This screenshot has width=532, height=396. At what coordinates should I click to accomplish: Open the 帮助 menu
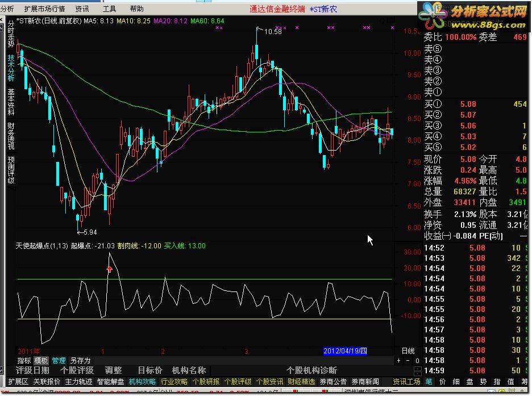(136, 9)
